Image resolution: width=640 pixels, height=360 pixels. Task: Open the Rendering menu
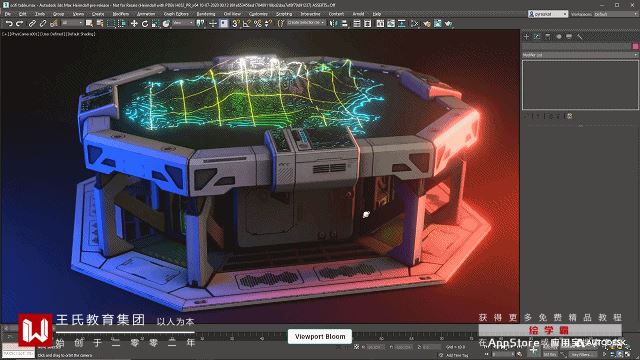click(x=206, y=14)
